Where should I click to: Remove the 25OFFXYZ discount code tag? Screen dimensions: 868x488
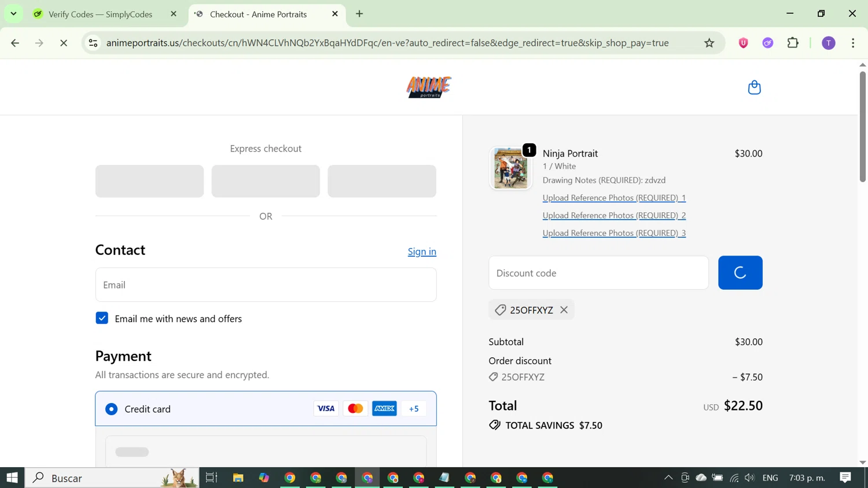pyautogui.click(x=564, y=310)
